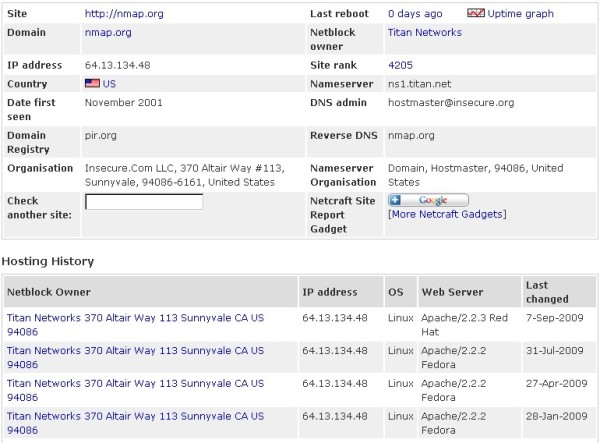Open the nmap.org domain link
The height and width of the screenshot is (443, 600).
(108, 33)
